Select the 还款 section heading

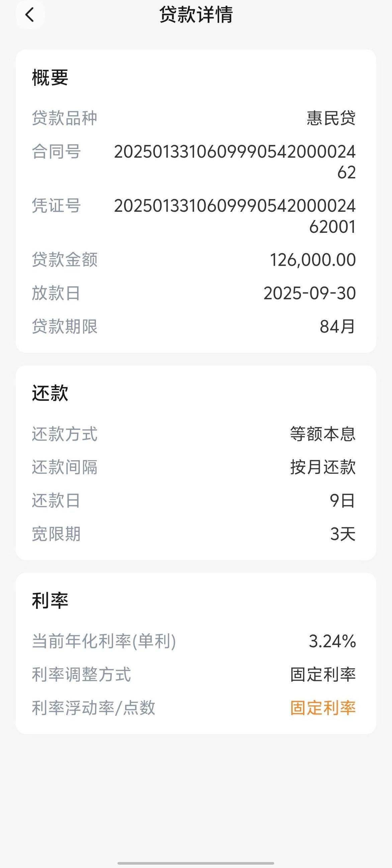(x=50, y=393)
